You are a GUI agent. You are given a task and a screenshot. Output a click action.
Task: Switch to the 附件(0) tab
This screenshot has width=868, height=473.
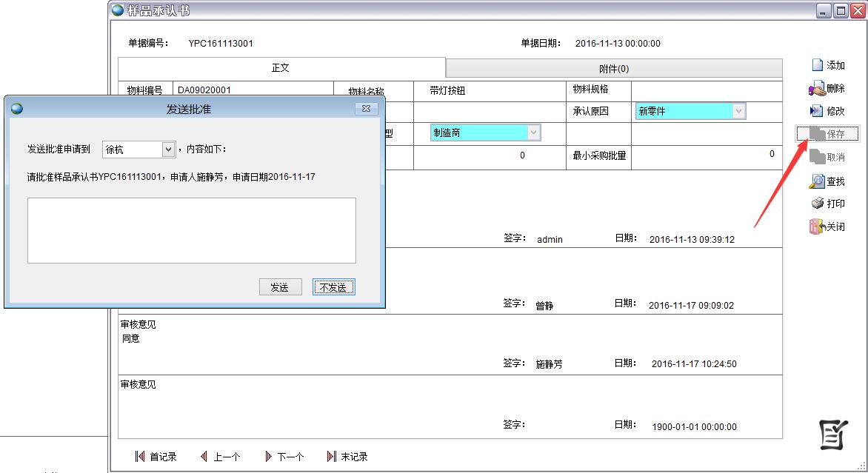tap(612, 67)
